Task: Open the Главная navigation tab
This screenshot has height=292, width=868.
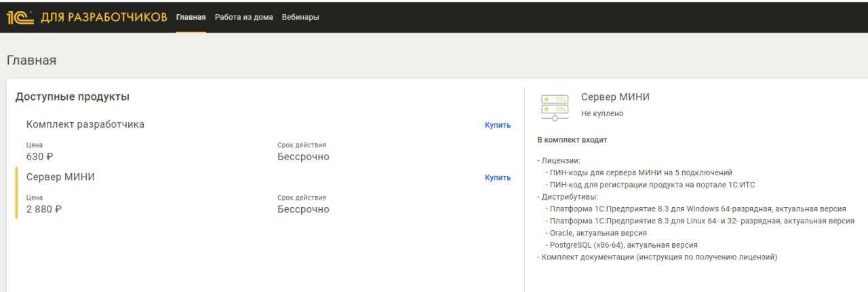Action: (191, 17)
